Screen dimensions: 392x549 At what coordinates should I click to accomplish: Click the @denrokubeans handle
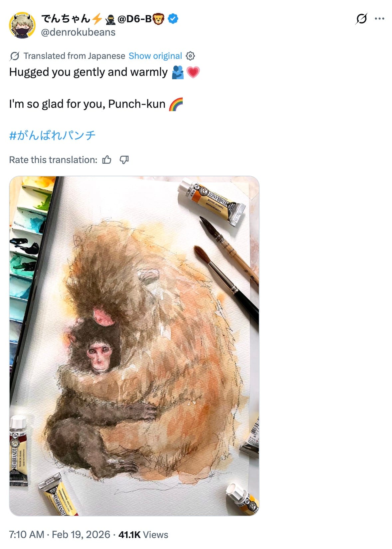[x=78, y=32]
